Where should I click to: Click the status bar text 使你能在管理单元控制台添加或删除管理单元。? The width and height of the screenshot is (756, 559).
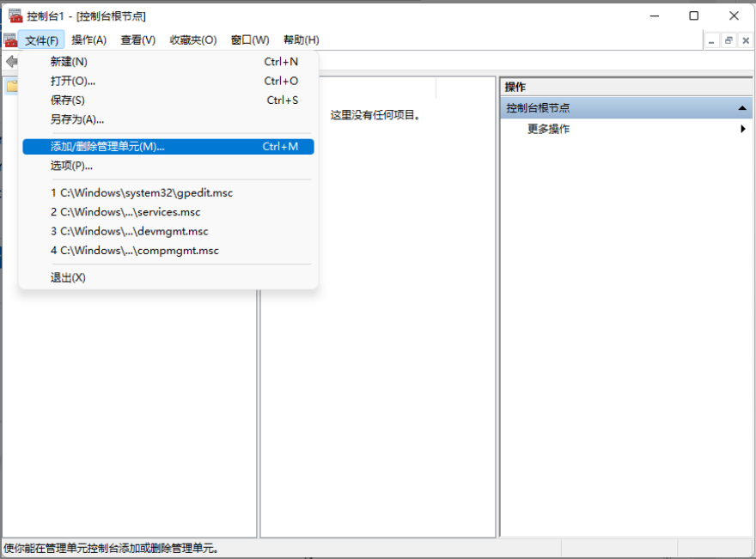pos(112,548)
